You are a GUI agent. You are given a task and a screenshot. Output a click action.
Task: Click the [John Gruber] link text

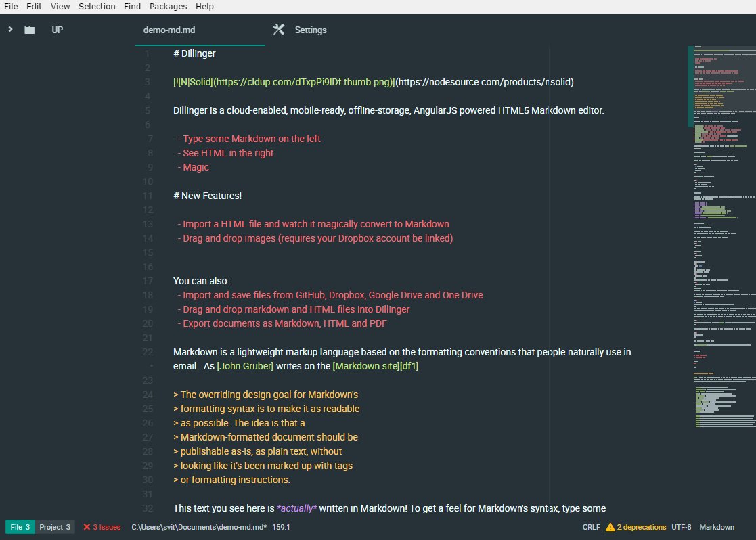(x=245, y=367)
